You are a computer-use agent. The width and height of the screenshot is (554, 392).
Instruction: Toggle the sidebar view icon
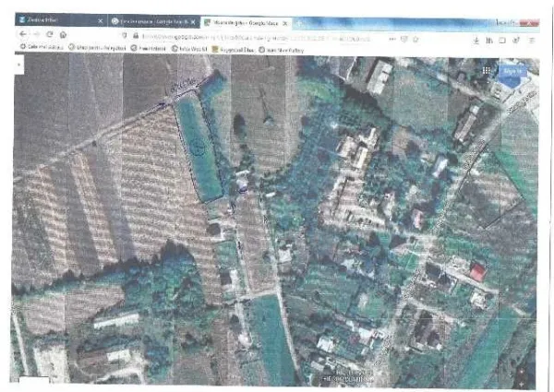tap(502, 41)
